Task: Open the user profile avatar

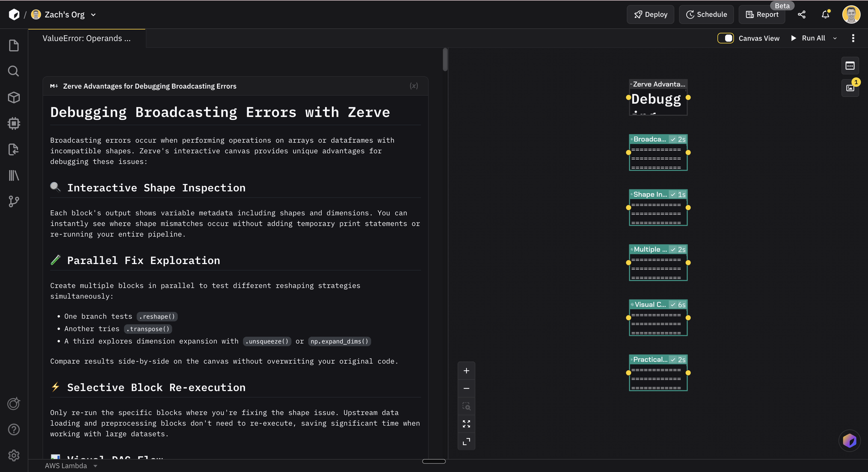Action: [x=851, y=14]
